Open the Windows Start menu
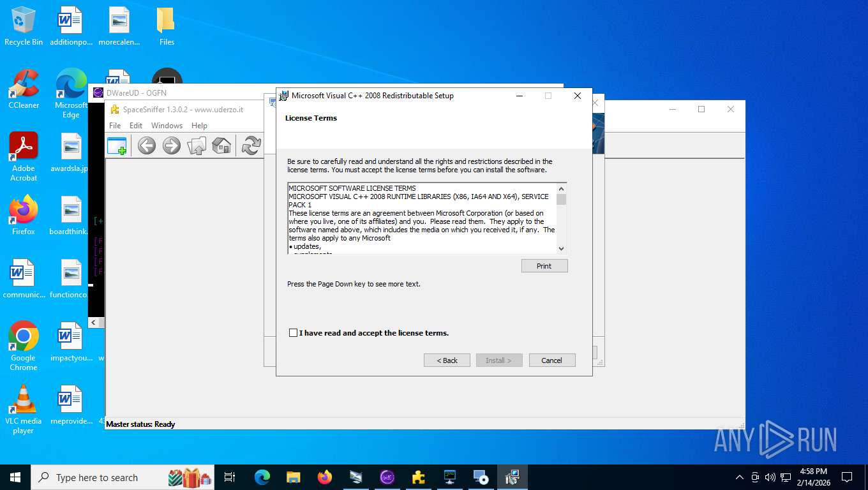The width and height of the screenshot is (868, 490). pos(15,477)
